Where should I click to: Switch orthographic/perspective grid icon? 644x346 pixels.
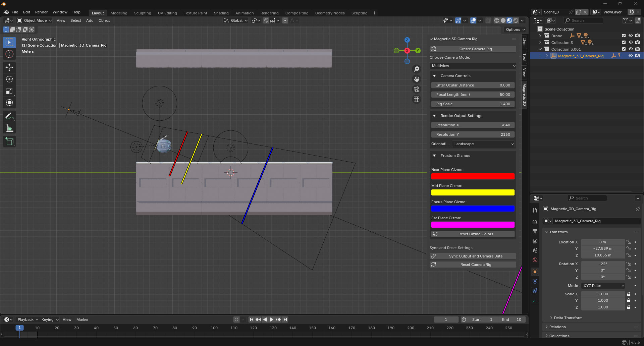[417, 99]
